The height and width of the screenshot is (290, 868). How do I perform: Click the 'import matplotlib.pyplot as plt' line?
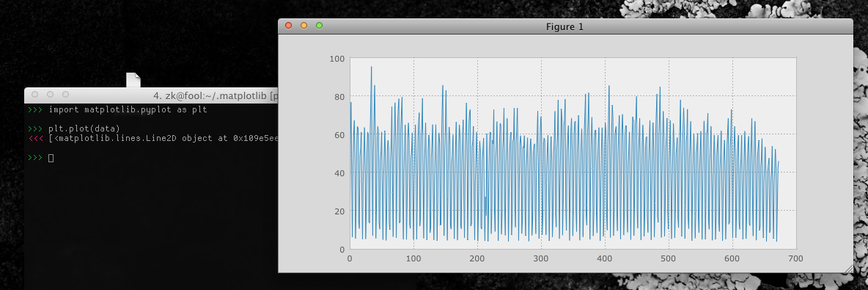pos(128,109)
